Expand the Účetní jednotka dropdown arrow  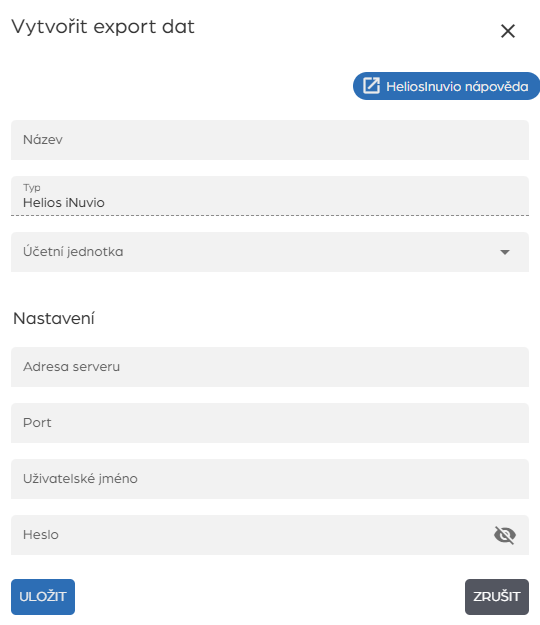505,252
